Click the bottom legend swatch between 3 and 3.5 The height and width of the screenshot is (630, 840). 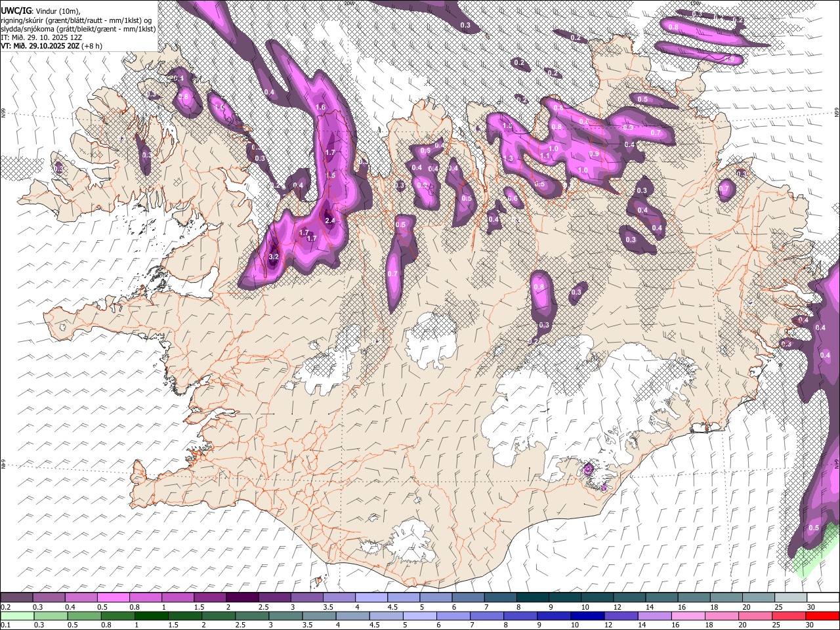coord(285,616)
